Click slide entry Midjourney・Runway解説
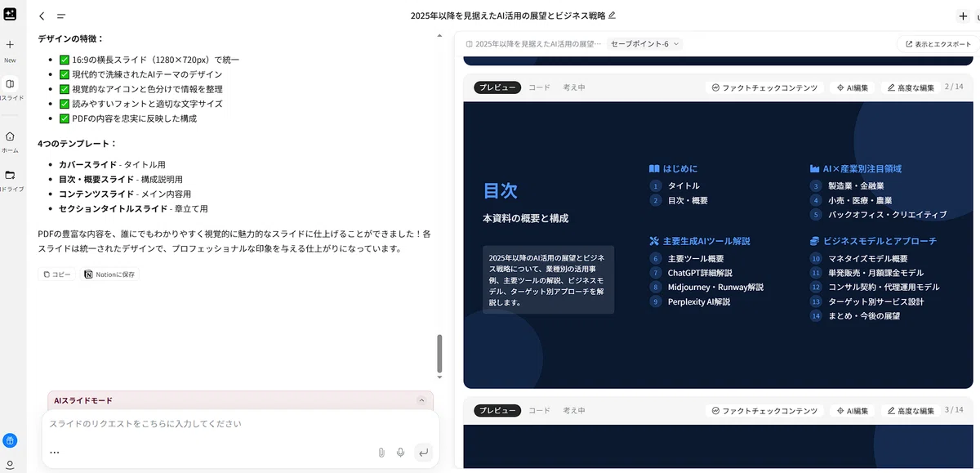980x473 pixels. (715, 288)
